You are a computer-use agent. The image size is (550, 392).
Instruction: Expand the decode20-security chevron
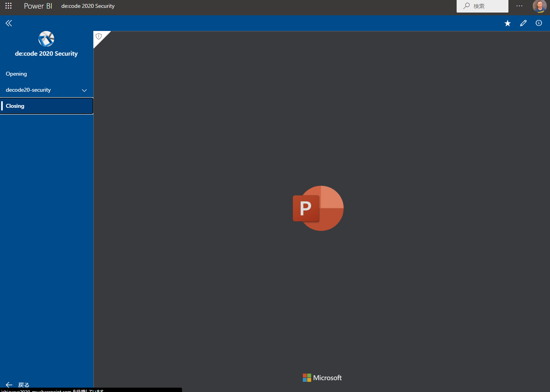click(84, 90)
